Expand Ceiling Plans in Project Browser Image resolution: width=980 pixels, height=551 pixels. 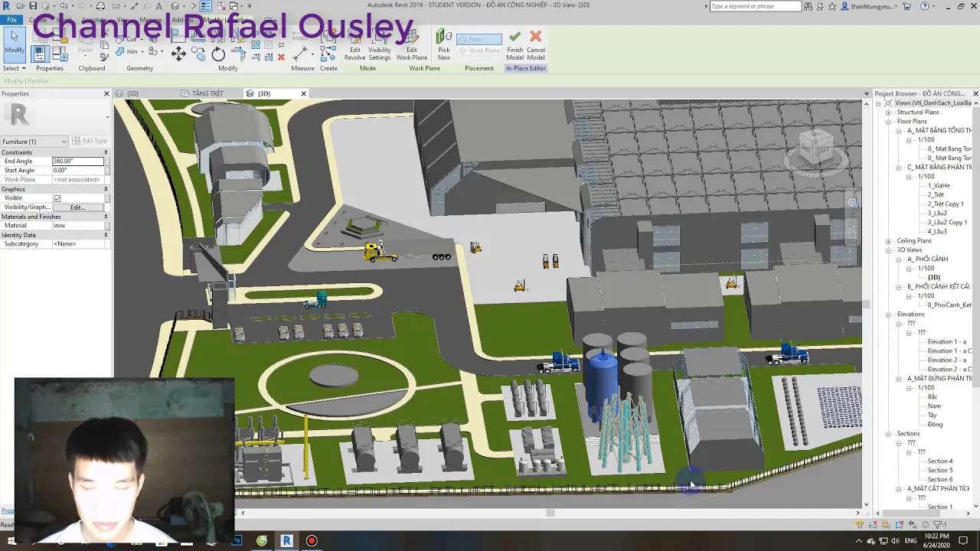pyautogui.click(x=889, y=241)
